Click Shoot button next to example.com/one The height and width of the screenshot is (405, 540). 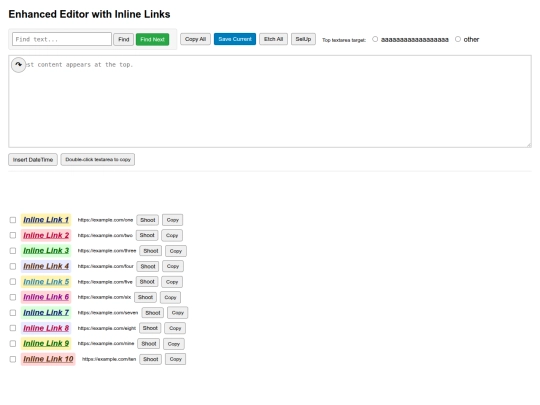coord(147,220)
